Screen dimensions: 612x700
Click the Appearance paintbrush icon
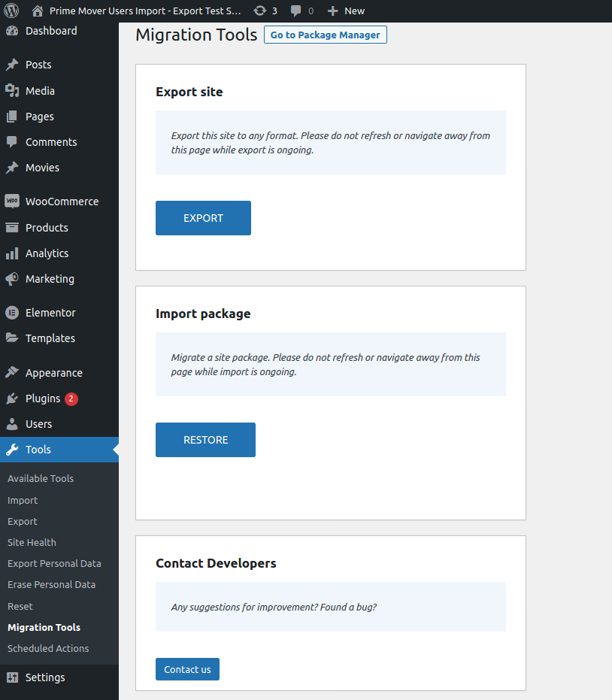tap(12, 372)
